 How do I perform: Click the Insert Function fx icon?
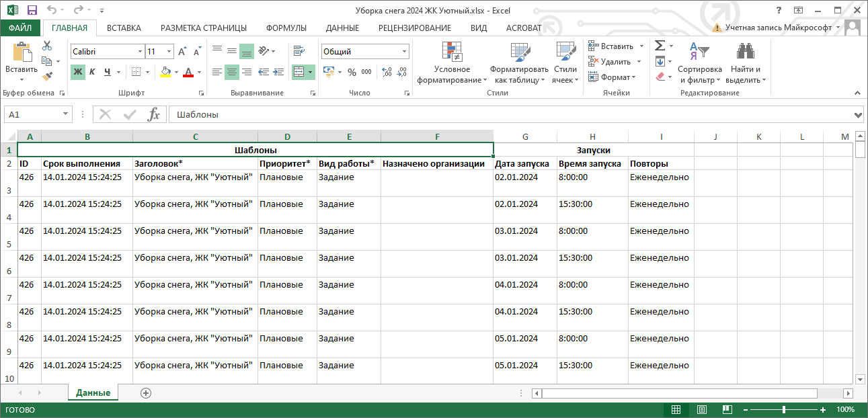coord(154,114)
